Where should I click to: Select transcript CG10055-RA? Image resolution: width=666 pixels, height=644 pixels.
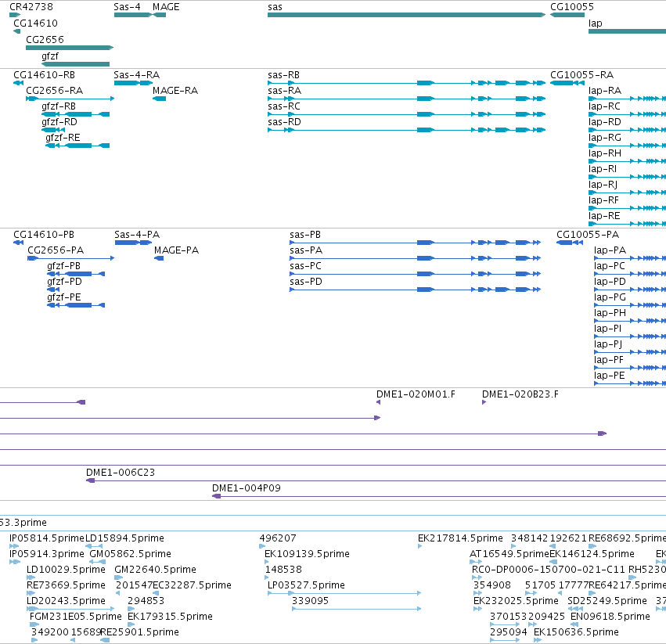coord(567,83)
